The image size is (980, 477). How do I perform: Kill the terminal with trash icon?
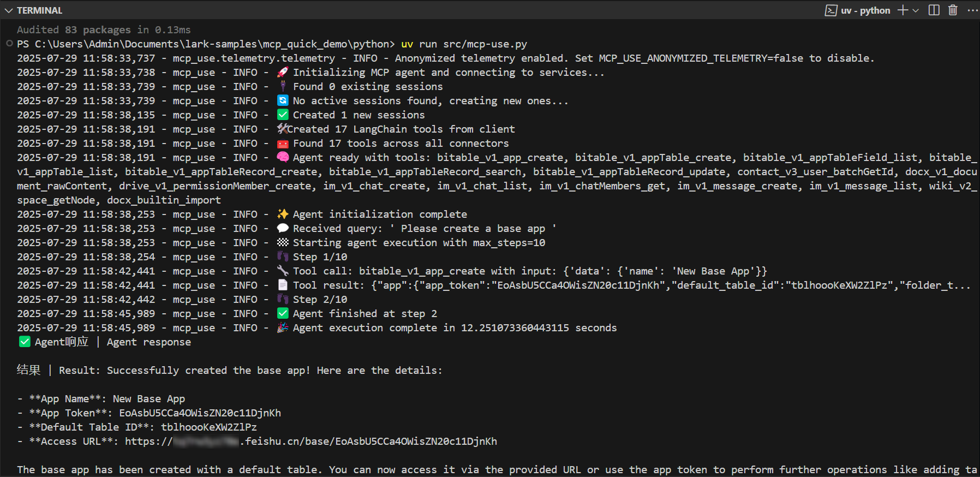953,10
